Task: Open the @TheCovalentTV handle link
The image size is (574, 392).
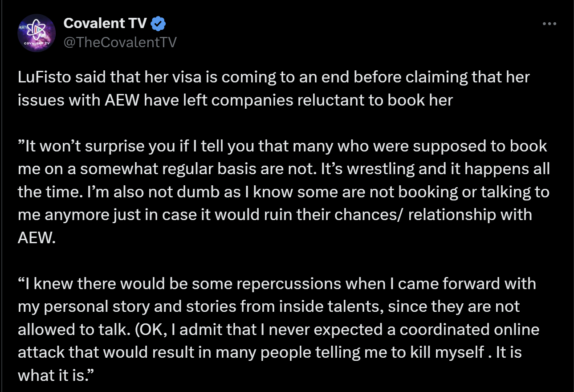Action: point(120,42)
